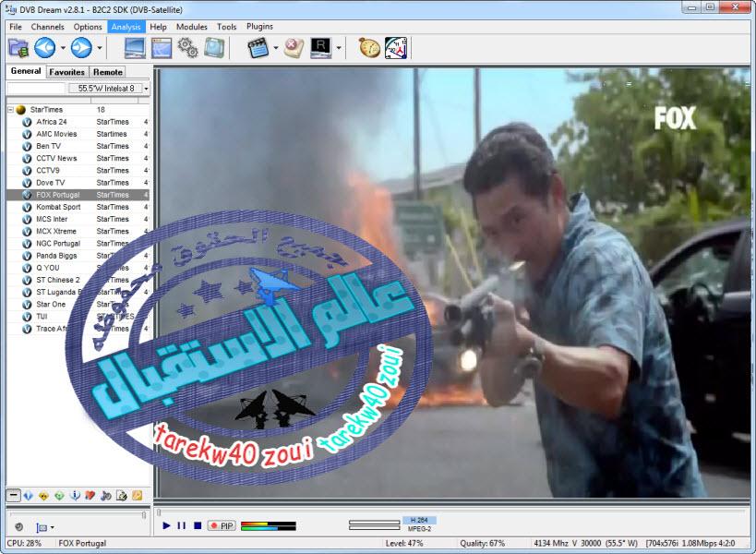This screenshot has height=554, width=756.
Task: Click the music notes audio filter icon
Action: tap(106, 496)
